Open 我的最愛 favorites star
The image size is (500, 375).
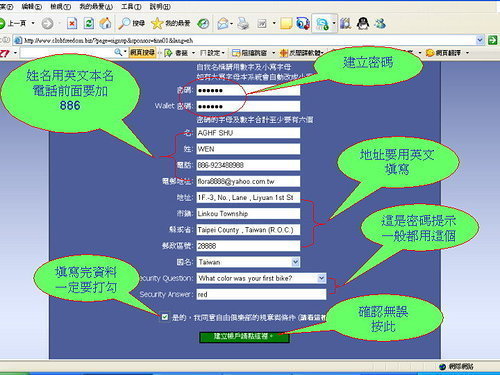coord(171,23)
